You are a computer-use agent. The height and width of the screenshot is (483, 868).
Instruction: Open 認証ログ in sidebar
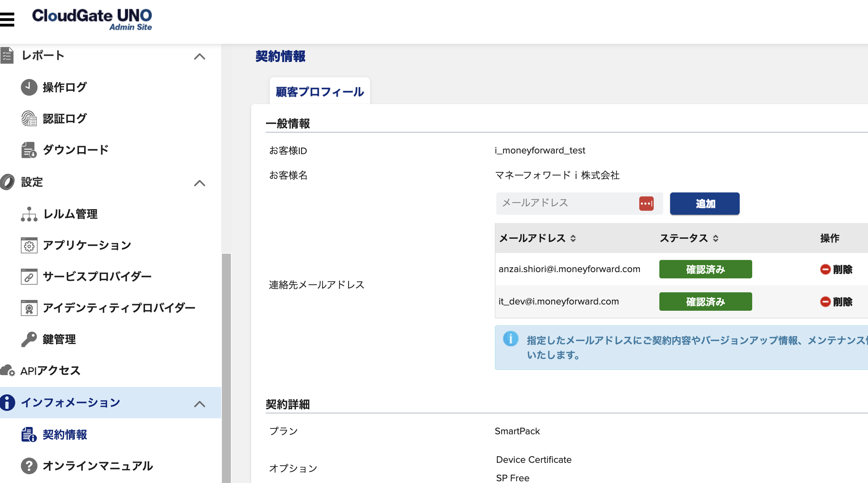click(65, 119)
